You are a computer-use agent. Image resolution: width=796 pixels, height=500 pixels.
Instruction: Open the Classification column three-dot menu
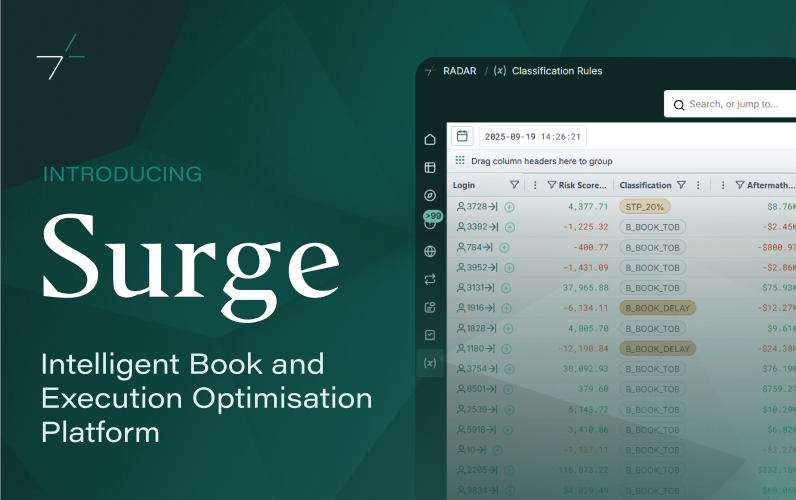(697, 185)
